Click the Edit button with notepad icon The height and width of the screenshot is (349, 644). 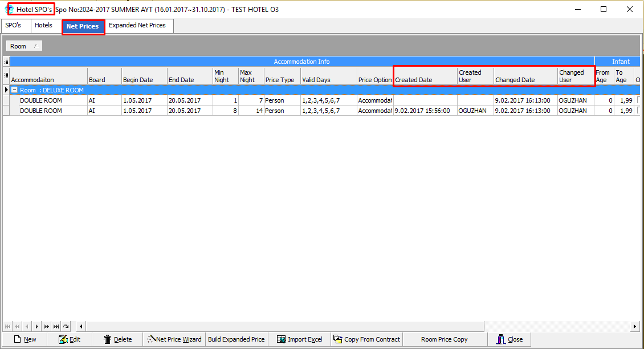pyautogui.click(x=69, y=339)
